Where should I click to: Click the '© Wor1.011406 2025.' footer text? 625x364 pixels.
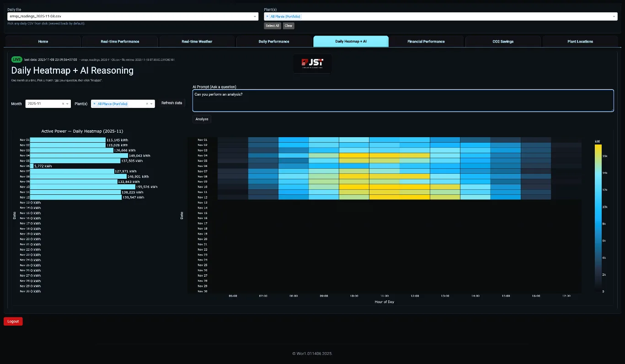tap(312, 353)
